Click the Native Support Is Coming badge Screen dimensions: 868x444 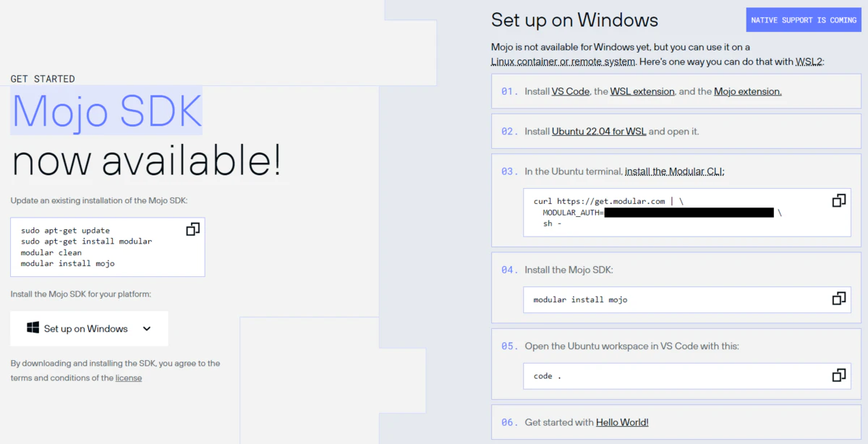pyautogui.click(x=804, y=20)
